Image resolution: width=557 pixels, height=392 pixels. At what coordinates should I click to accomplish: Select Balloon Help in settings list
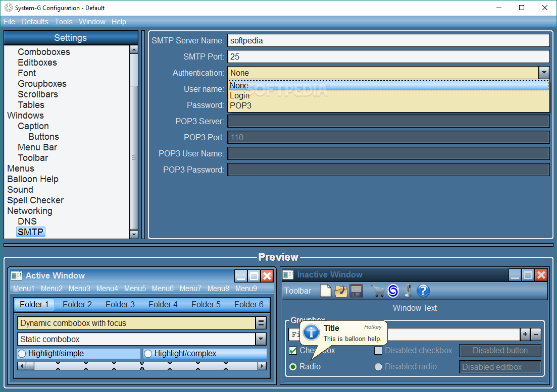point(33,179)
